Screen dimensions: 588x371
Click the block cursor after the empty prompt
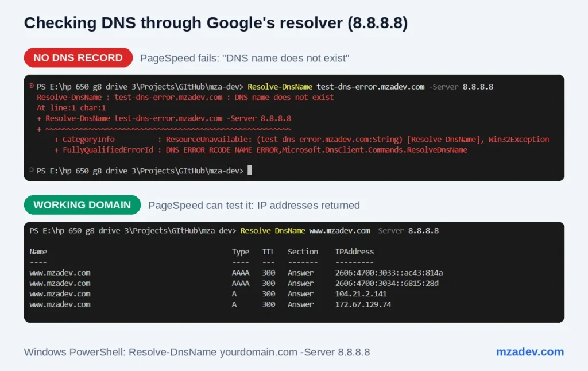[250, 171]
